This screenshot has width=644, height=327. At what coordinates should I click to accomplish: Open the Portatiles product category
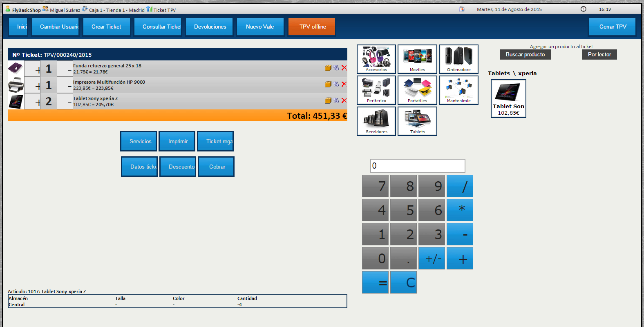pos(417,90)
